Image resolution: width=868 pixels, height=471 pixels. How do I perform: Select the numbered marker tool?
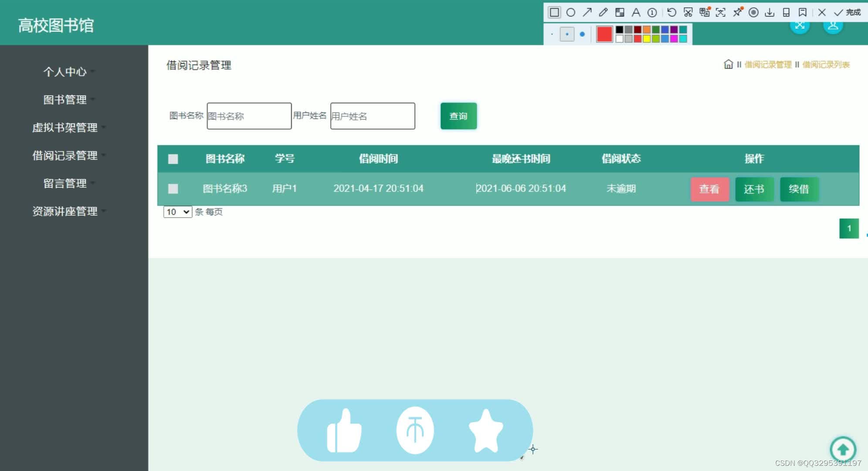click(652, 12)
